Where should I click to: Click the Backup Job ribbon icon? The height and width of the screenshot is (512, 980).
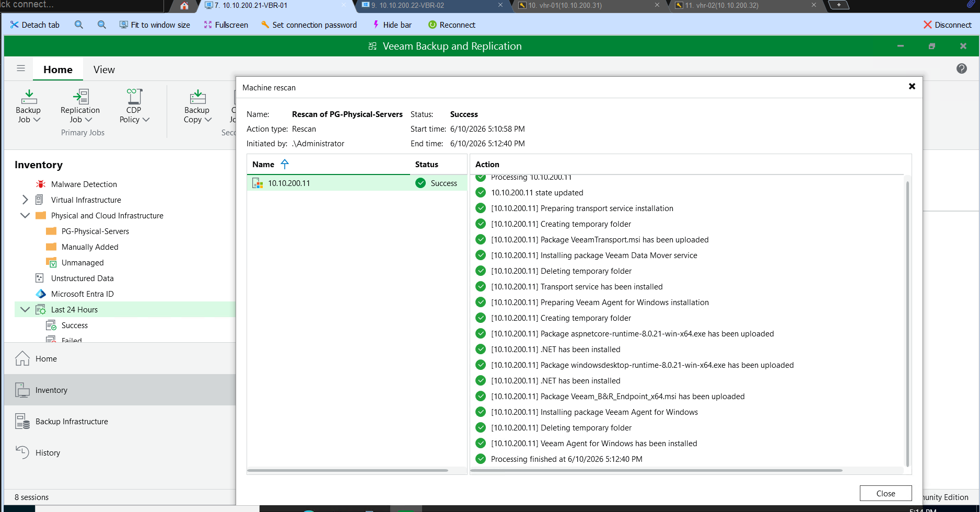pyautogui.click(x=29, y=97)
